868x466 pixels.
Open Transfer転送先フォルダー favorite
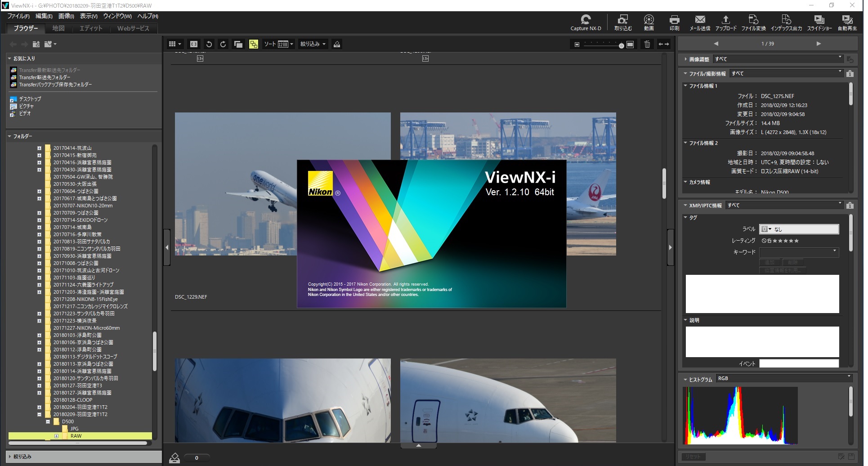45,77
